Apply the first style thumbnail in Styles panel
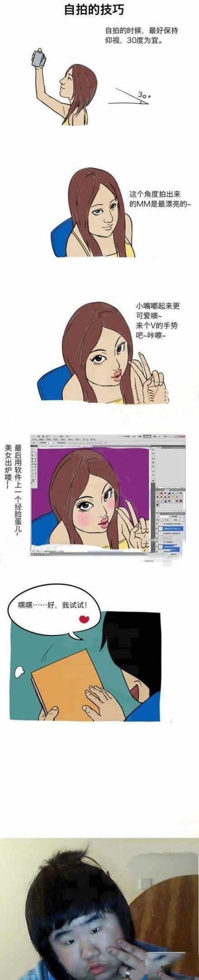 (157, 493)
